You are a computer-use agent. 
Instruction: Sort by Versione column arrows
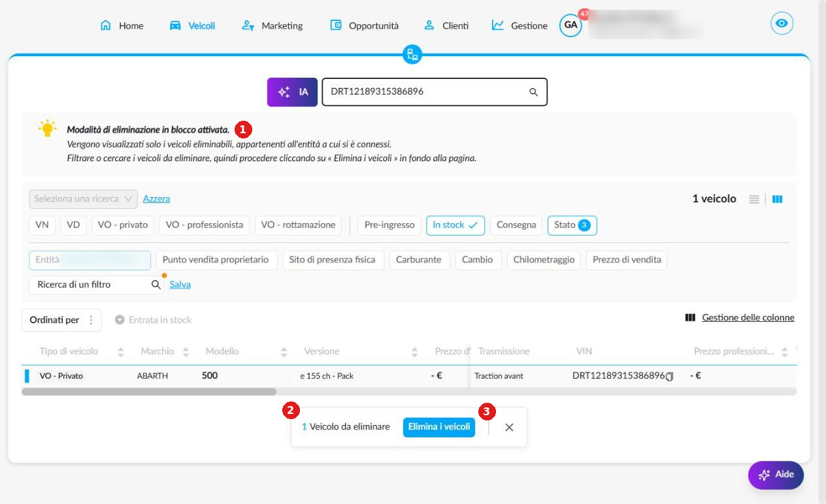pos(414,352)
